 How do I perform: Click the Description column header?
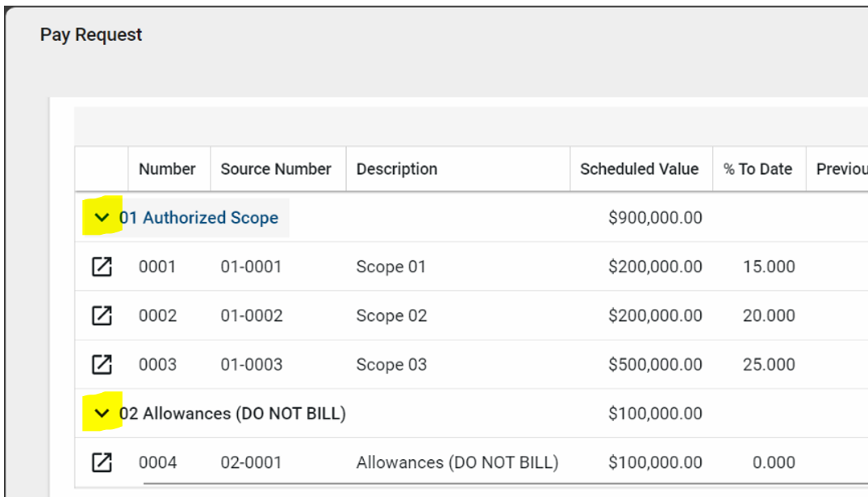[397, 169]
